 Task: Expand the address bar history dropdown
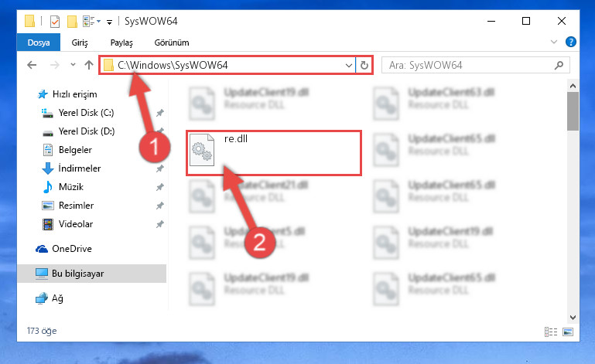point(349,65)
